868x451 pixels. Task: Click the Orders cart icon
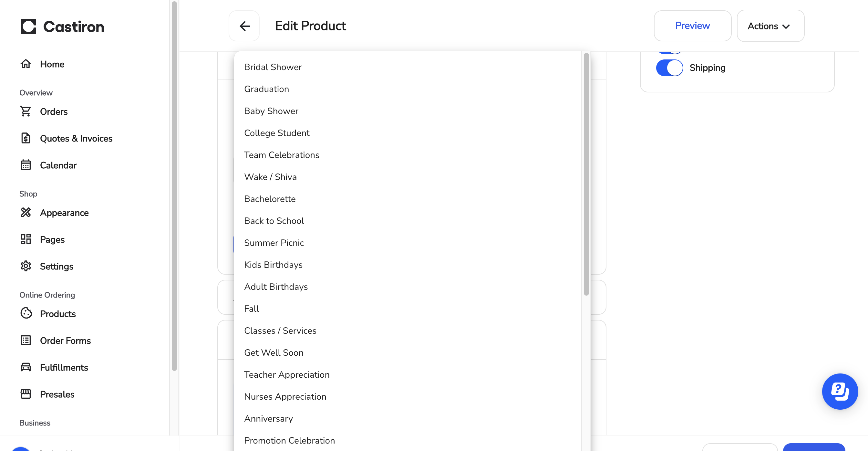pyautogui.click(x=26, y=111)
